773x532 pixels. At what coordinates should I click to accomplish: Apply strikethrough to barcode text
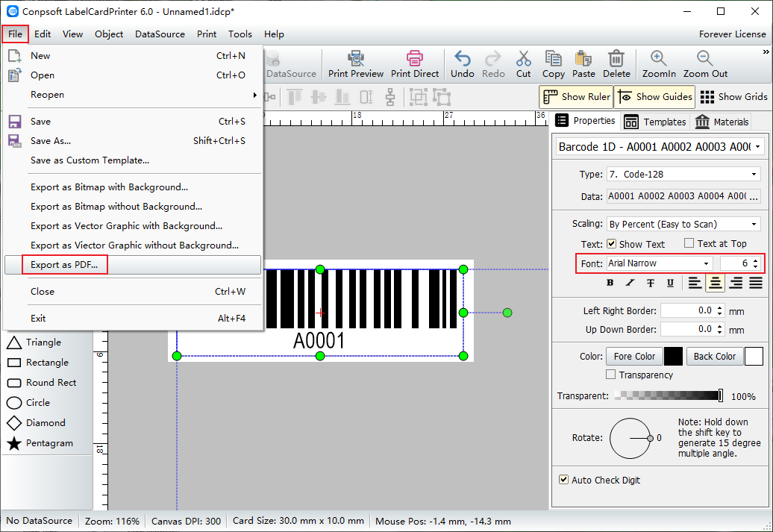pos(650,283)
